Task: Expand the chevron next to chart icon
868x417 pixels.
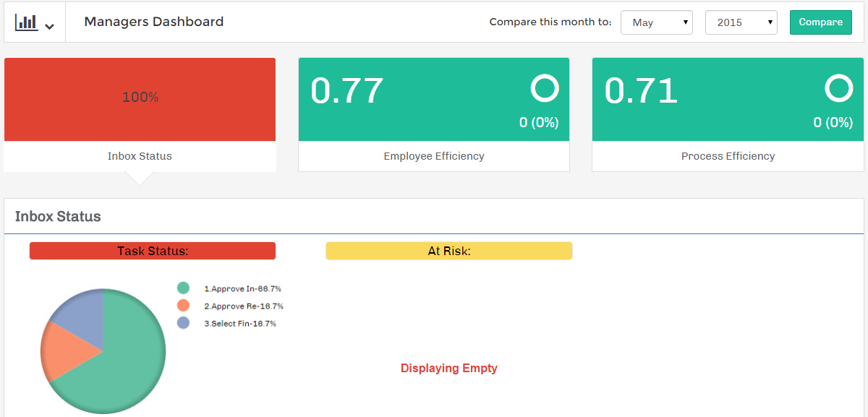Action: 49,27
